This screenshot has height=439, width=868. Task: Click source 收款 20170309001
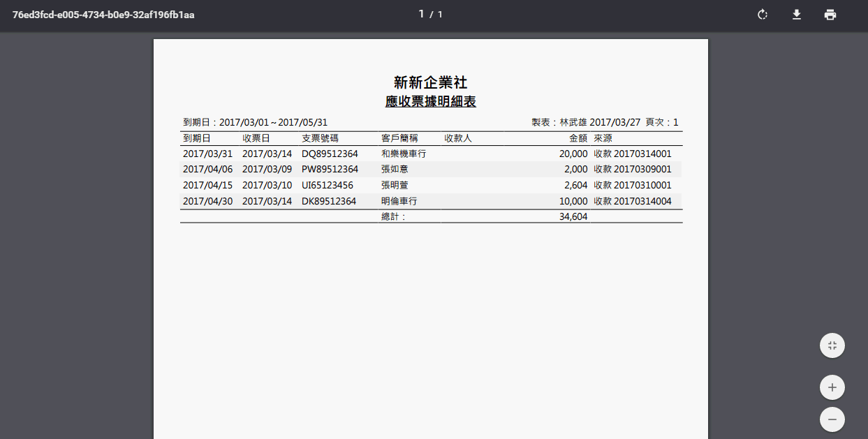click(x=633, y=169)
